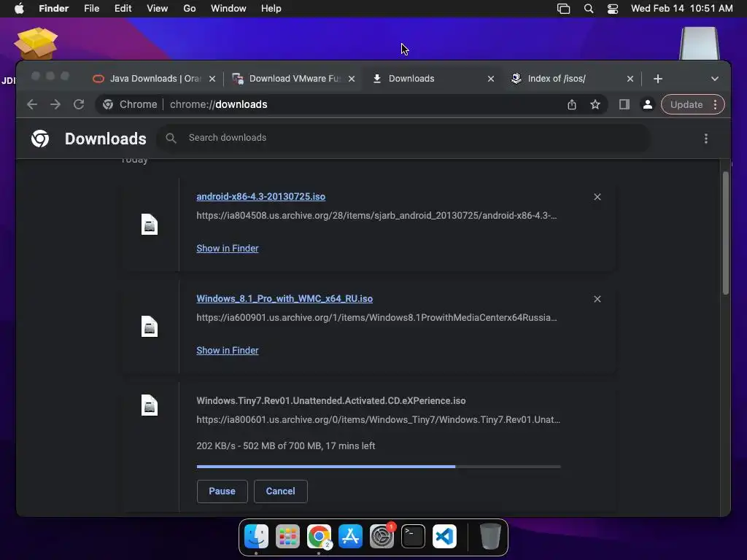747x560 pixels.
Task: Focus the Search downloads field
Action: click(404, 138)
